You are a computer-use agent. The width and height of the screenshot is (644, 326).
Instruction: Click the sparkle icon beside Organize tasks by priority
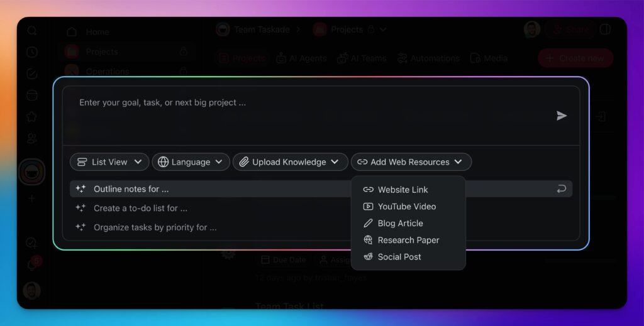(x=80, y=227)
